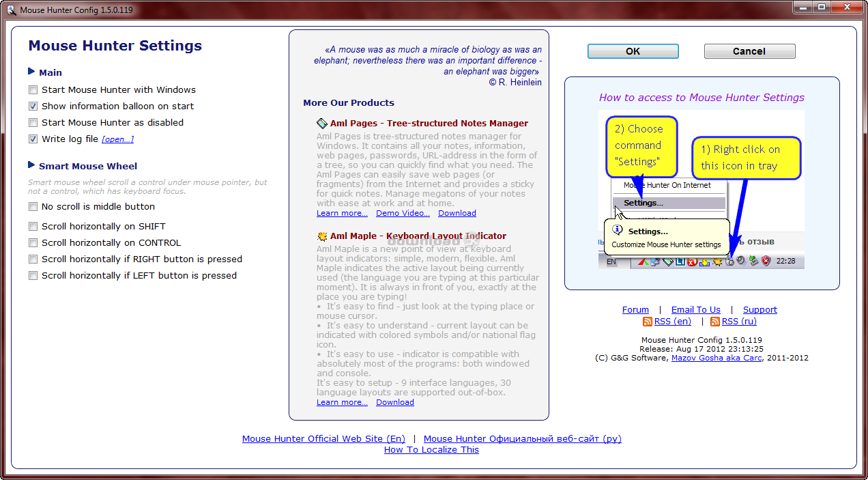868x480 pixels.
Task: Click the Release: Aug 17 2012 text
Action: point(701,349)
